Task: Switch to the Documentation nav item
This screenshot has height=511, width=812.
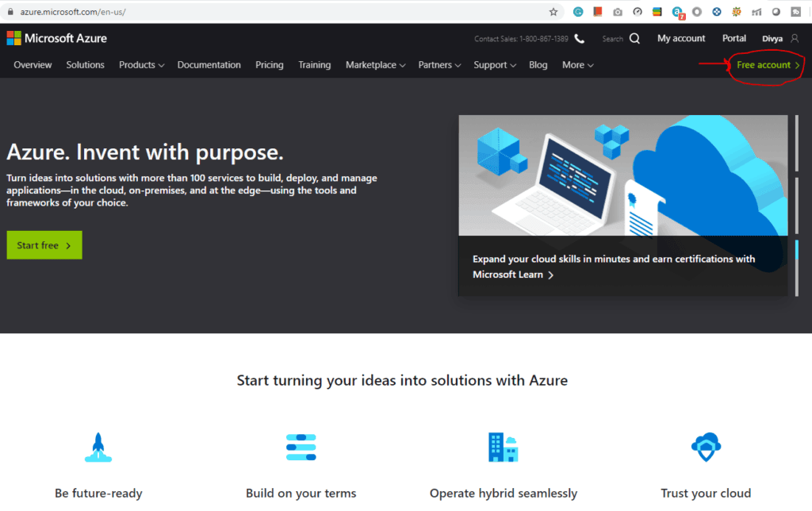Action: point(209,65)
